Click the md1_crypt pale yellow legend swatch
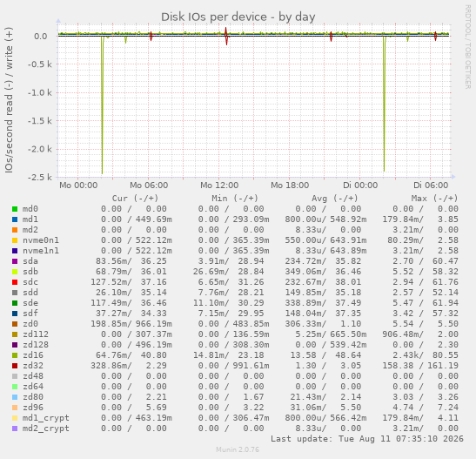Image resolution: width=476 pixels, height=459 pixels. click(15, 418)
